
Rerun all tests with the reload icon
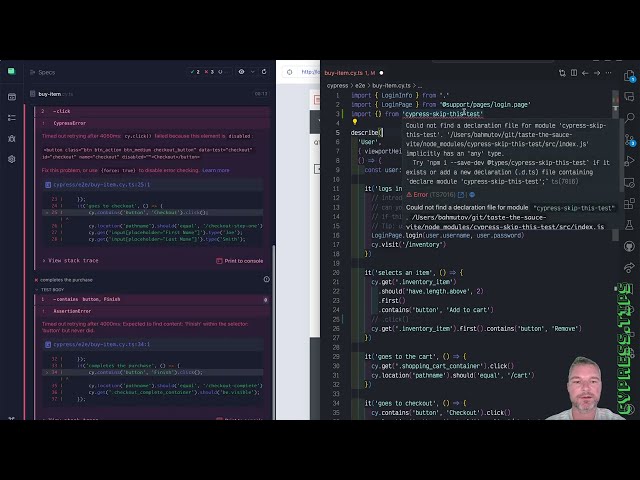(264, 72)
